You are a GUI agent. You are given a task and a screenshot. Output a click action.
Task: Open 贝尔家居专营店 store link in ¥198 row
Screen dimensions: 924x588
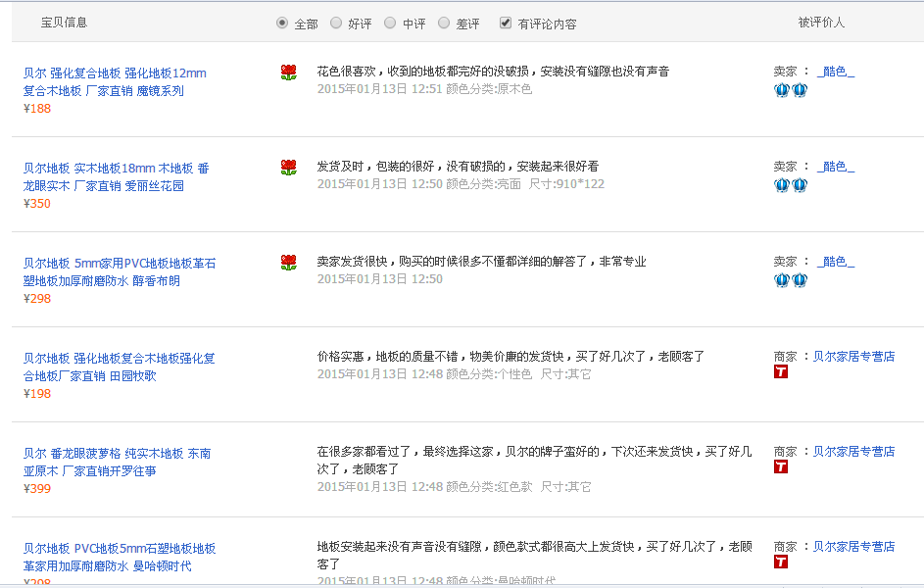click(853, 357)
